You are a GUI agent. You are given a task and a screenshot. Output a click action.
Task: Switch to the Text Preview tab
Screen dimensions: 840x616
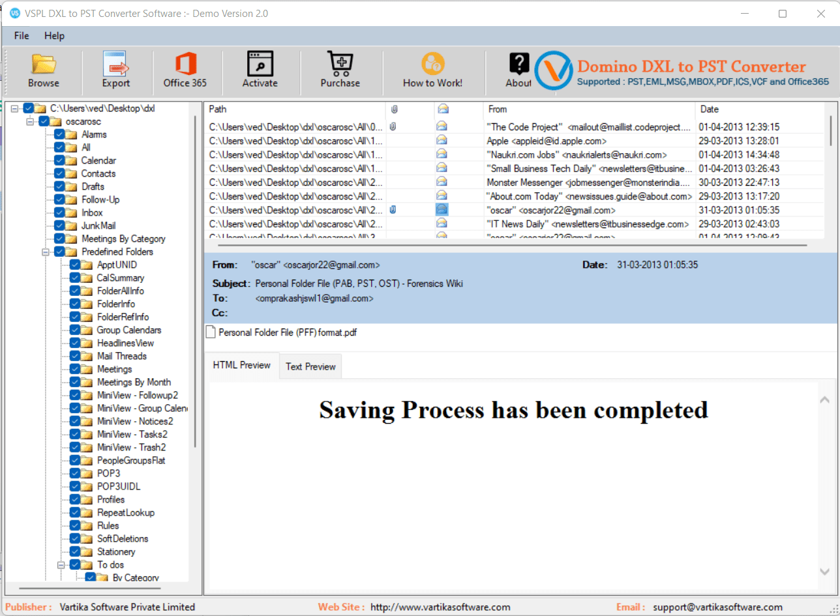(x=310, y=366)
